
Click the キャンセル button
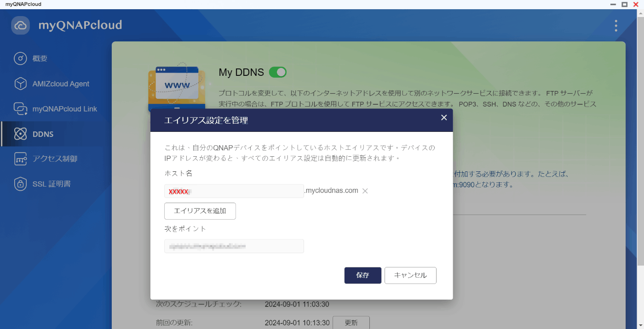[x=410, y=275]
